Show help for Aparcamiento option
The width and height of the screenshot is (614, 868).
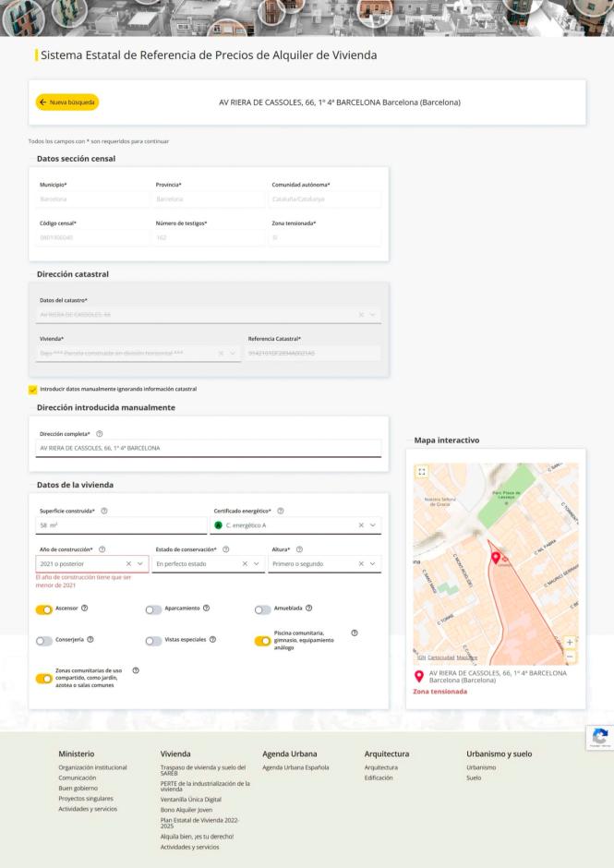[206, 608]
